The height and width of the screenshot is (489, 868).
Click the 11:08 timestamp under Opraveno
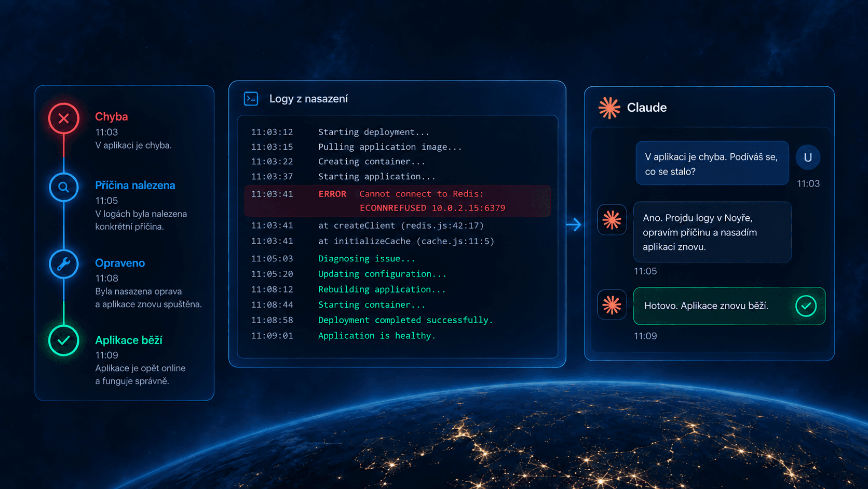point(106,279)
